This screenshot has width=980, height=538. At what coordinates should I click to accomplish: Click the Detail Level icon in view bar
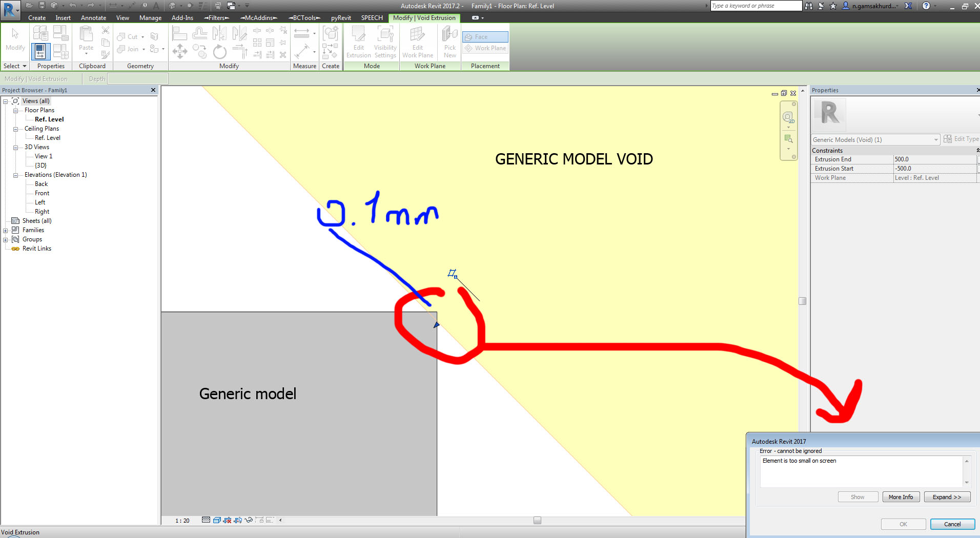(206, 520)
